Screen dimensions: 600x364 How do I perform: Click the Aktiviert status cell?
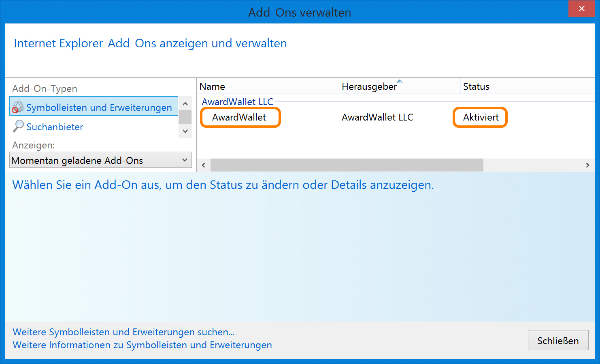click(481, 117)
